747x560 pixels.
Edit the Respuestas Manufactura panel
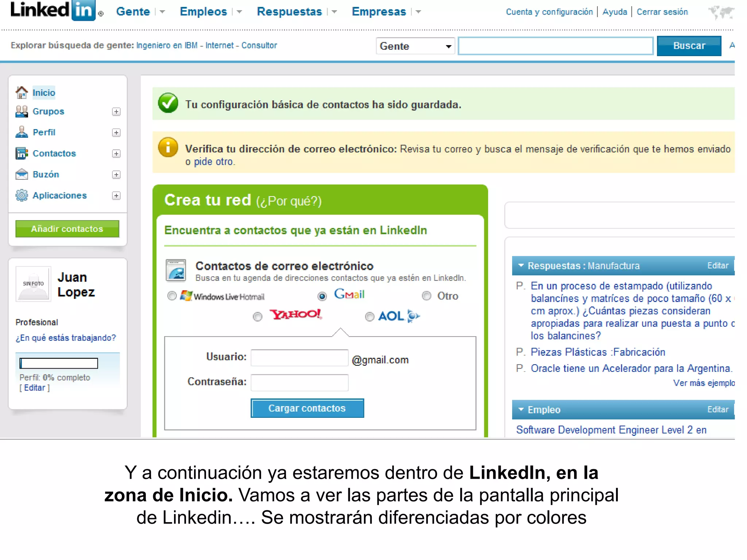(717, 265)
